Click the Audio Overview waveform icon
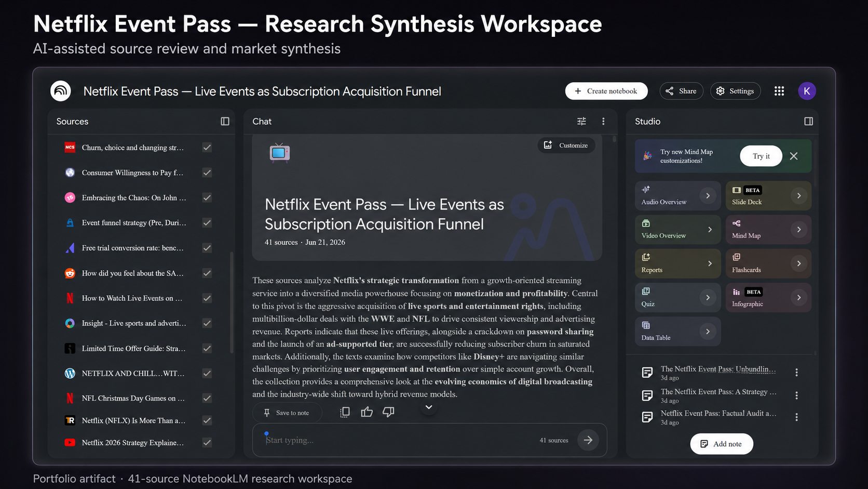The width and height of the screenshot is (868, 489). click(646, 190)
